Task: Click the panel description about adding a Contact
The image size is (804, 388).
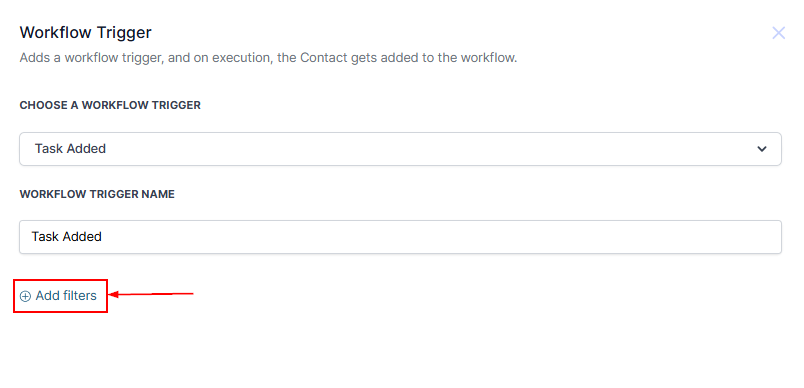Action: 268,58
